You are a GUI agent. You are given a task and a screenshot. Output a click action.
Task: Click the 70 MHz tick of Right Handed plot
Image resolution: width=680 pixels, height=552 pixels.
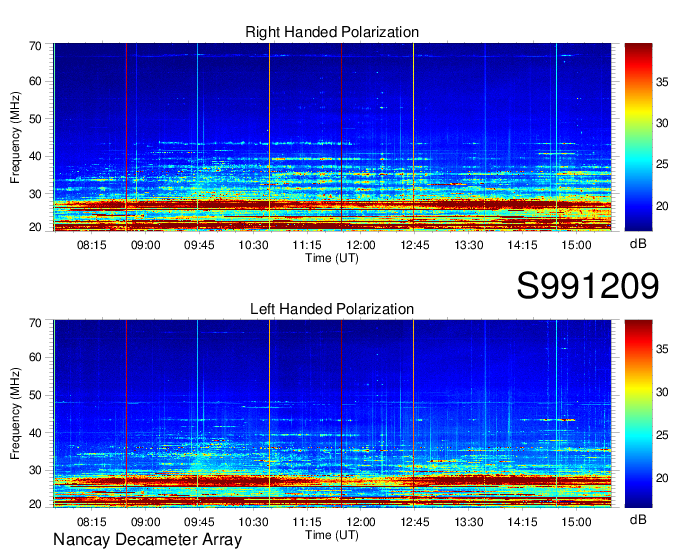(x=36, y=46)
